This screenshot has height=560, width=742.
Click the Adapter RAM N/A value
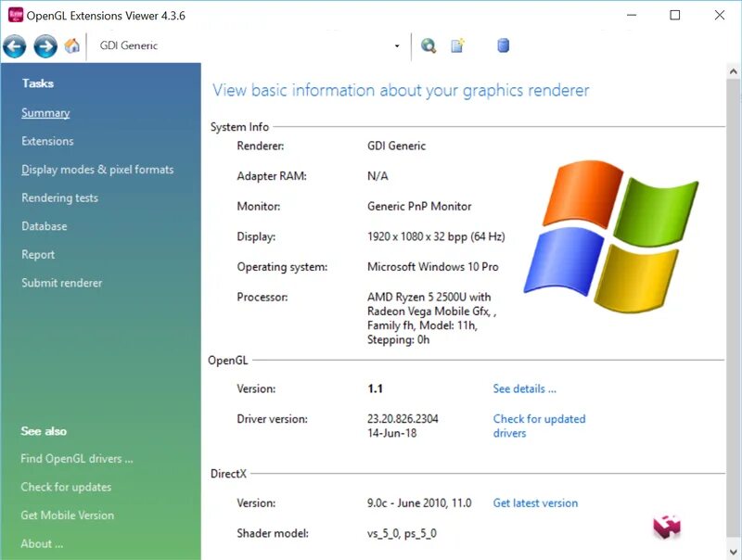[377, 176]
